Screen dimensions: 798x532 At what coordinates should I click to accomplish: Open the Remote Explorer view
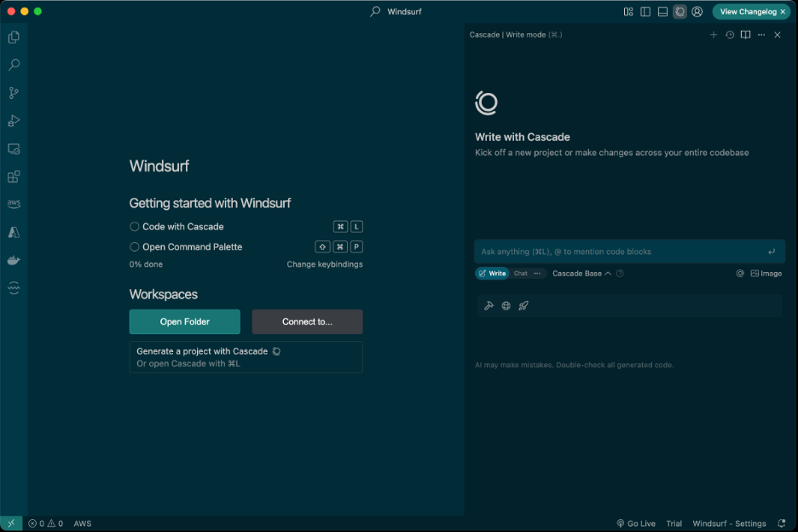point(14,148)
